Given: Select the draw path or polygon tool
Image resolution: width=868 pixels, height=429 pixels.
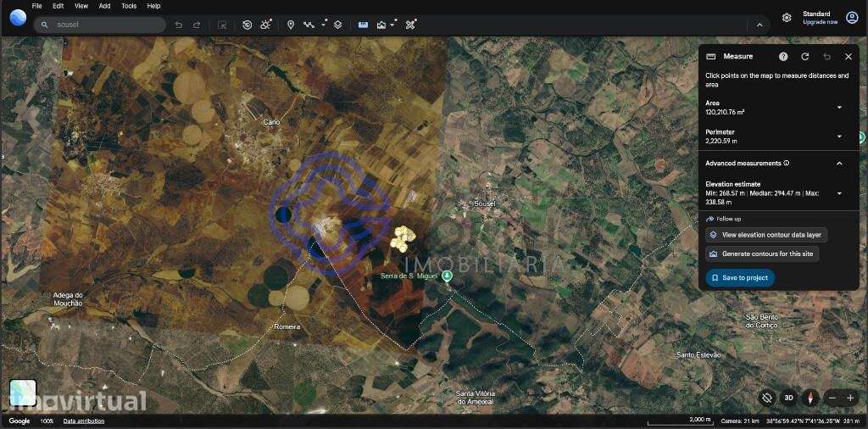Looking at the screenshot, I should [x=309, y=25].
